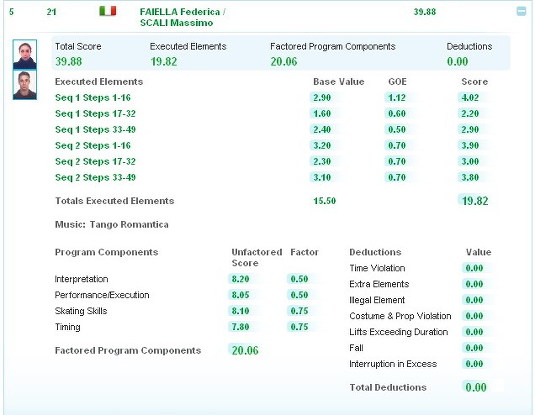Open Federica Faiella's portrait photo

(x=25, y=54)
